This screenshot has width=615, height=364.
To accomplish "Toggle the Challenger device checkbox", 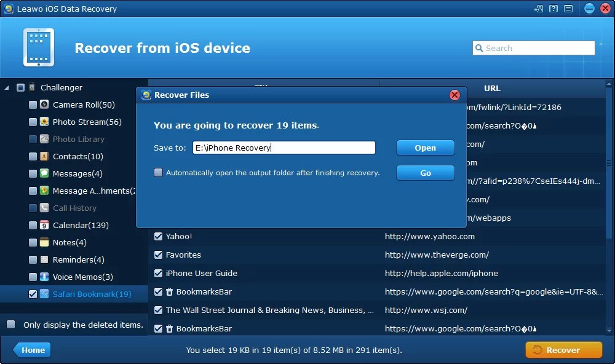I will [21, 87].
